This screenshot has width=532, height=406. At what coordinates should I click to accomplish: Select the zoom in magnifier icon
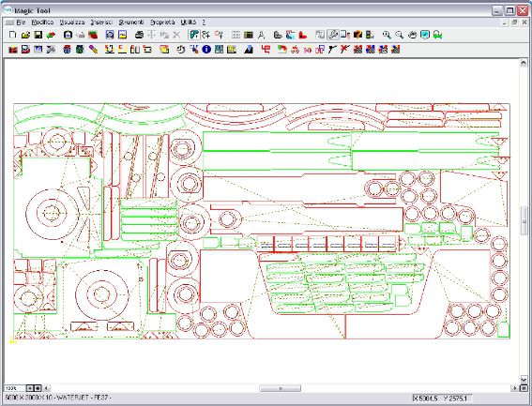(387, 35)
